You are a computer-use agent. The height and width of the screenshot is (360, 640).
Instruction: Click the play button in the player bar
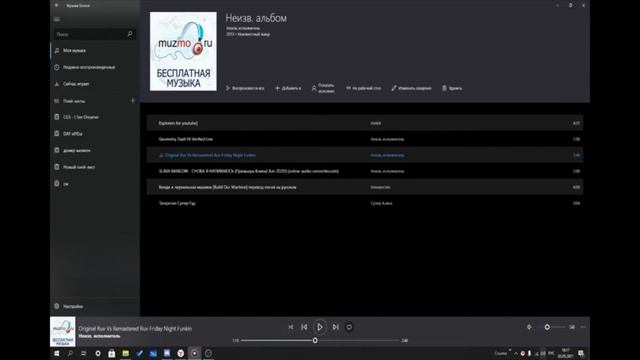click(x=320, y=327)
